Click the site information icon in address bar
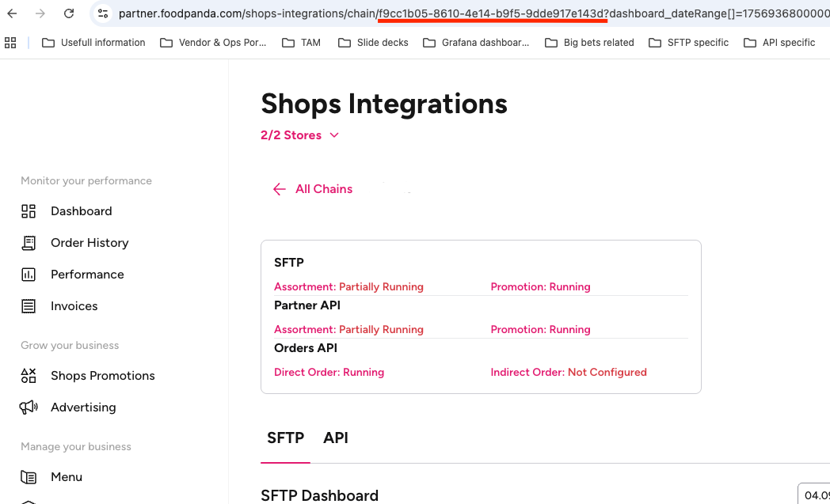 click(x=103, y=13)
